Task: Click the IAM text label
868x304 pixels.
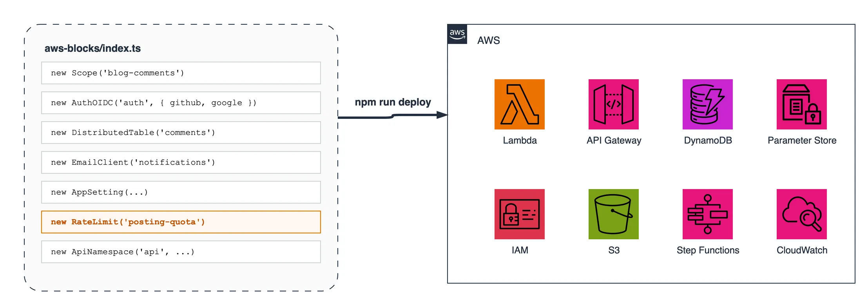Action: click(x=520, y=250)
